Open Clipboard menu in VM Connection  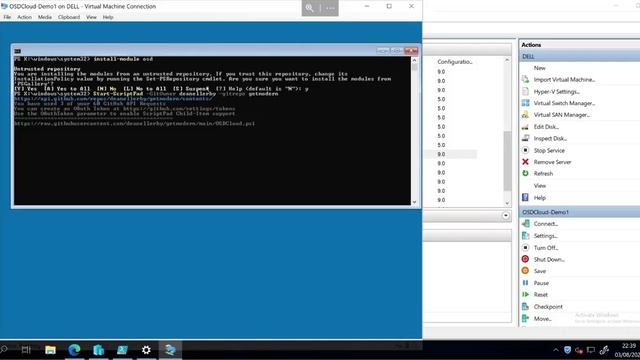click(x=69, y=17)
